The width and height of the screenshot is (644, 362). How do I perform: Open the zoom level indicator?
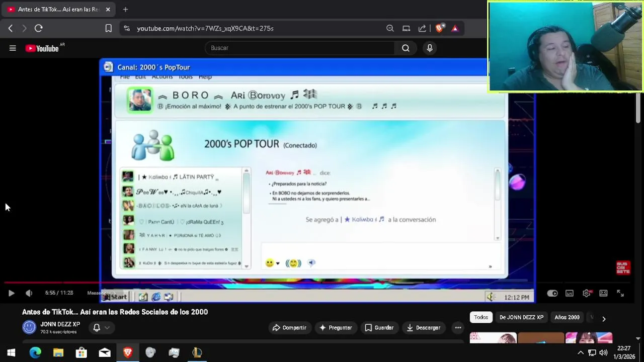point(390,28)
